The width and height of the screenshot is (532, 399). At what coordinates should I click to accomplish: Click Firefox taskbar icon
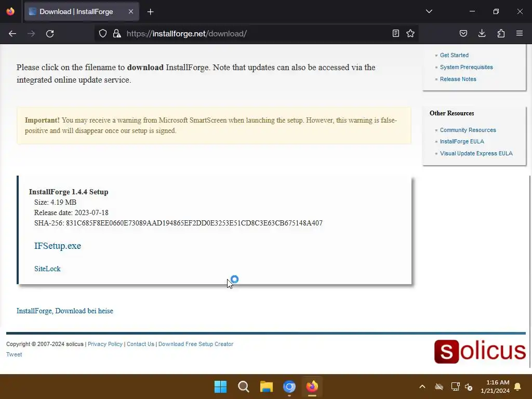[x=312, y=387]
